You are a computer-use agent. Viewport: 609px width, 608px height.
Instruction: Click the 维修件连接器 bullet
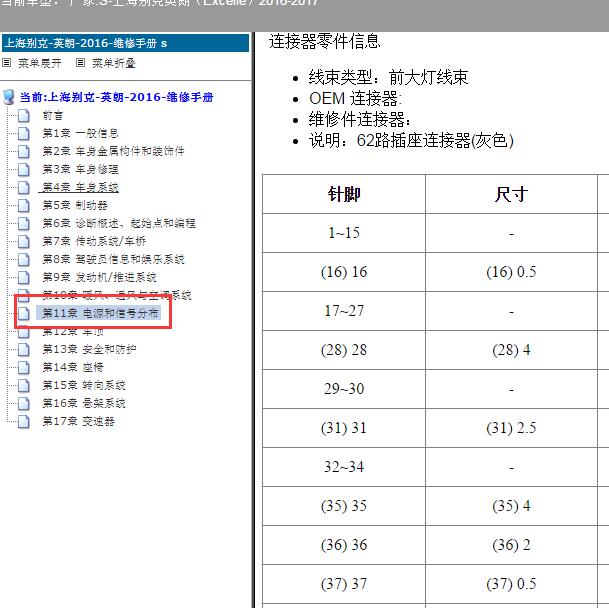tap(360, 119)
